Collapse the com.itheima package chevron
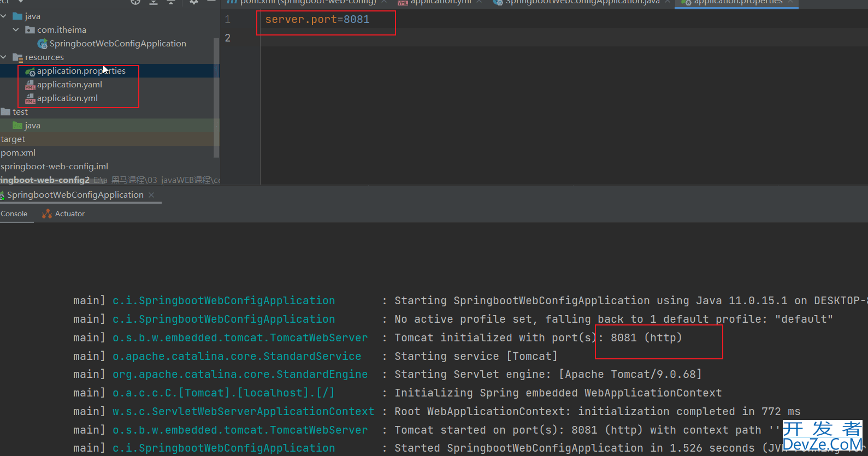 (x=16, y=30)
